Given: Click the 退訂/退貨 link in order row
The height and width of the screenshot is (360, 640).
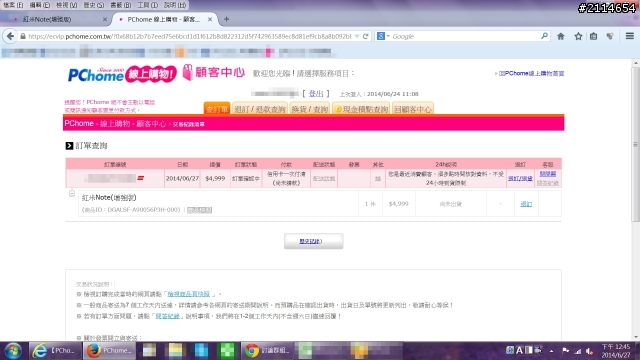Looking at the screenshot, I should pyautogui.click(x=520, y=178).
